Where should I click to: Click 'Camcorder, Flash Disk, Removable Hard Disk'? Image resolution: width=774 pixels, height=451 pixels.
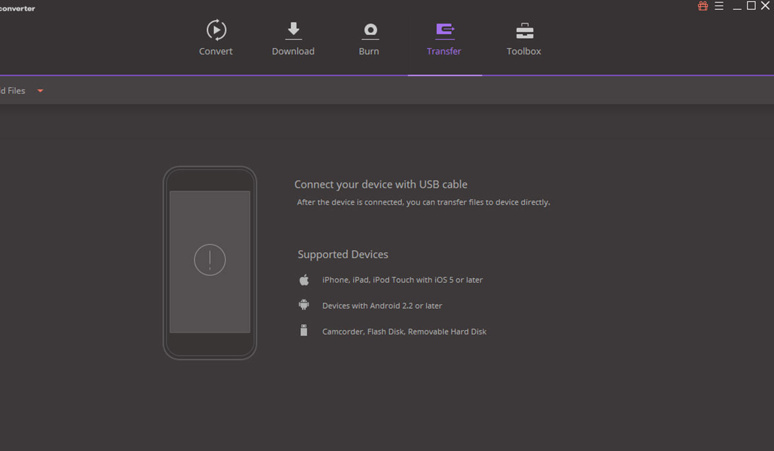404,332
